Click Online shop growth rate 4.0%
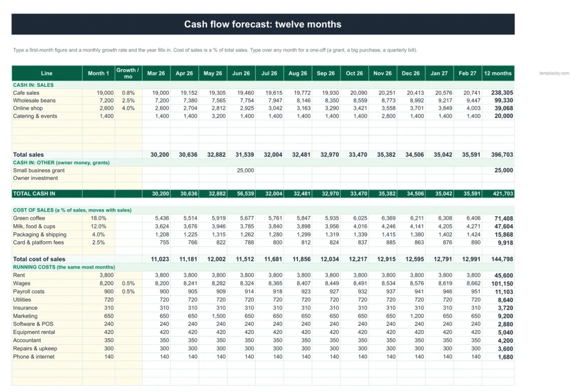Image resolution: width=588 pixels, height=392 pixels. (128, 108)
